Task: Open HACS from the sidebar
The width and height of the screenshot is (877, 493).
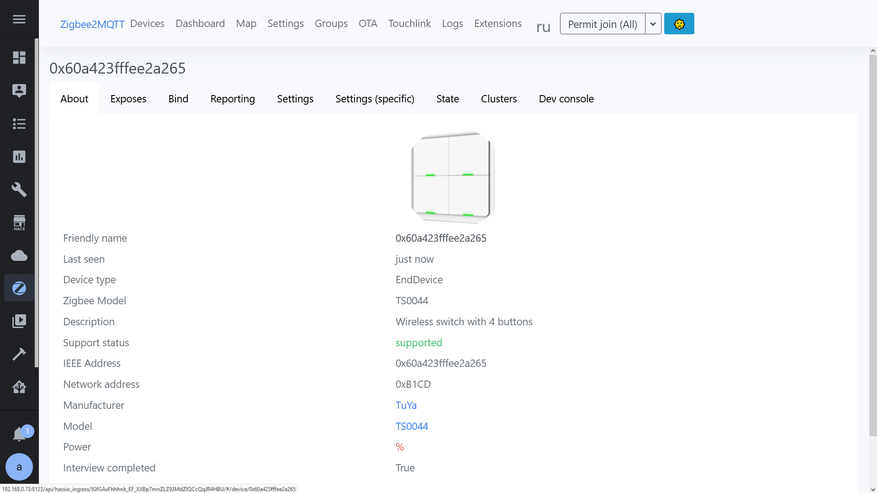Action: click(x=19, y=222)
